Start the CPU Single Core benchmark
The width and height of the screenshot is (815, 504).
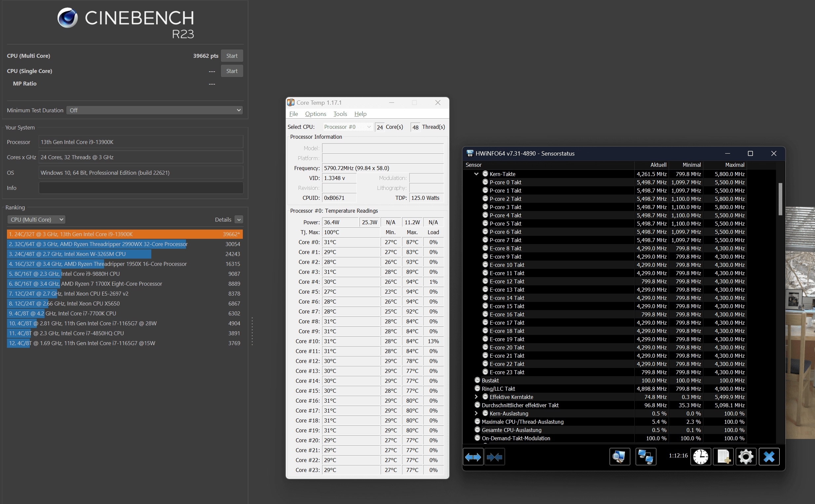(x=232, y=71)
